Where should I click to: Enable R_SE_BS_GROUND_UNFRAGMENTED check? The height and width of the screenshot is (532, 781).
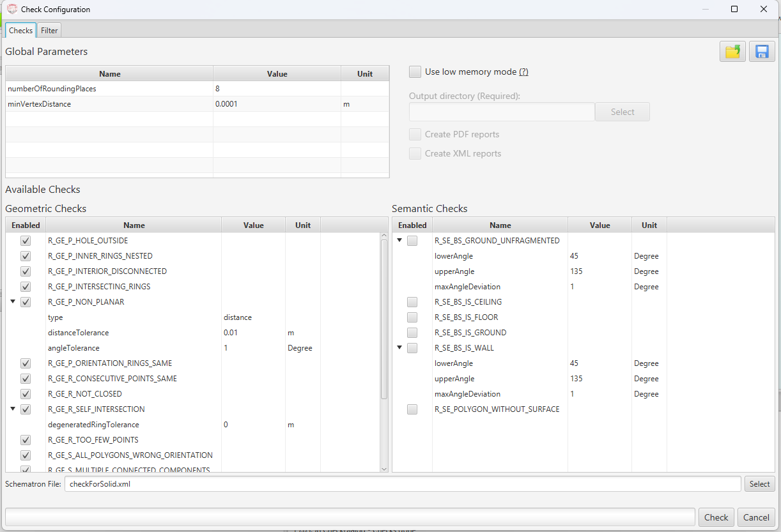pyautogui.click(x=412, y=241)
